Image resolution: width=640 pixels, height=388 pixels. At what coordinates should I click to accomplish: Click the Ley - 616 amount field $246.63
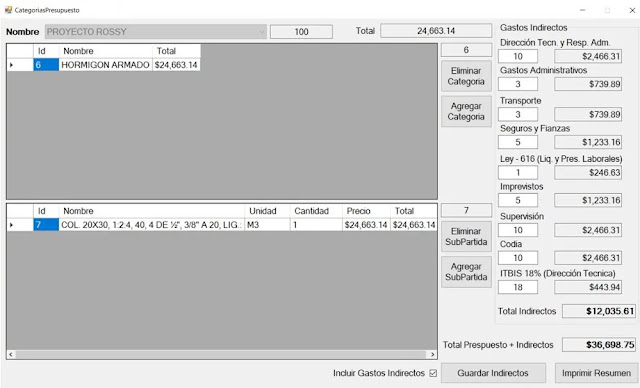coord(588,173)
